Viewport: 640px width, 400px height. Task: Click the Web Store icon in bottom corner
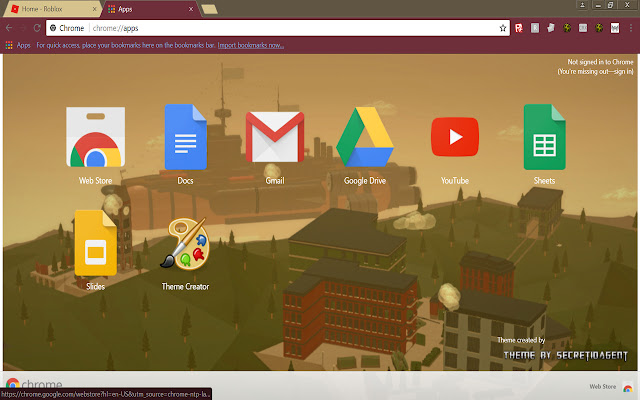click(627, 387)
